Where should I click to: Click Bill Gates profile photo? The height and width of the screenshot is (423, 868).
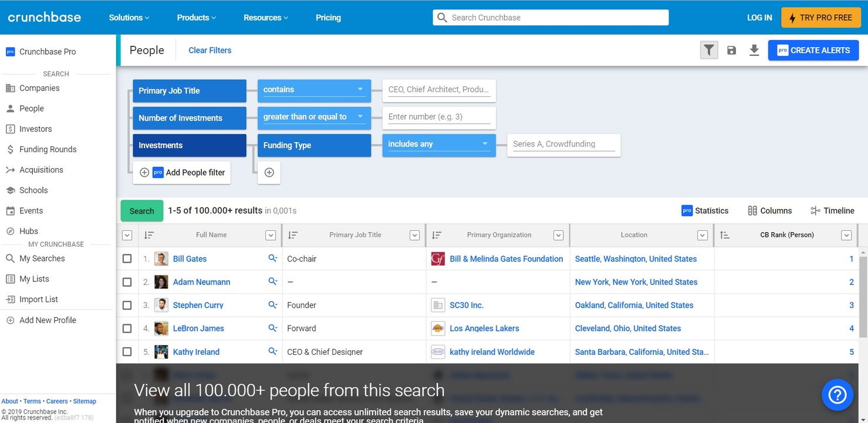click(x=161, y=258)
